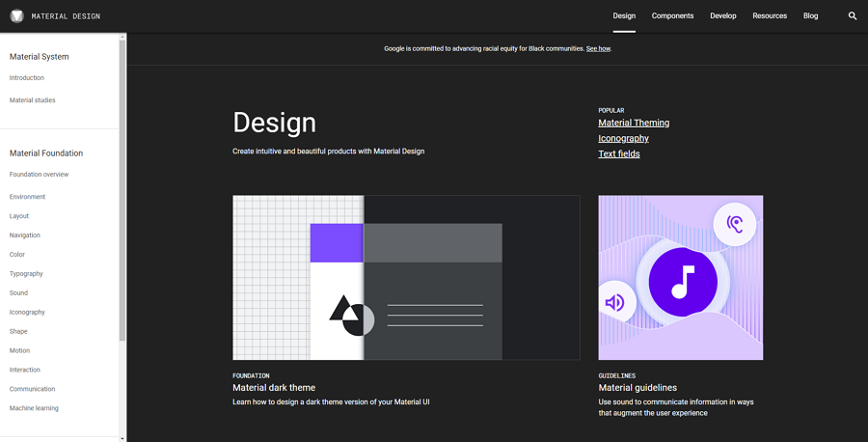The image size is (868, 442).
Task: Select Navigation in sidebar
Action: coord(24,235)
